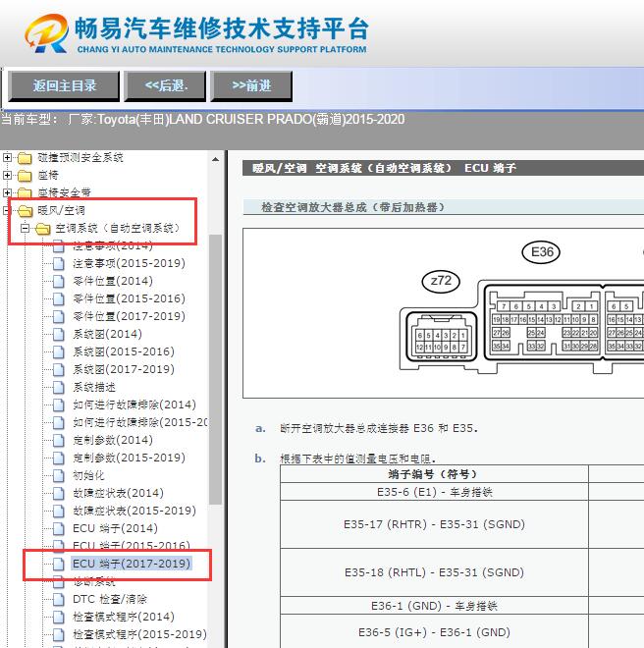Open 零件位置(2015-2016) document

click(x=129, y=298)
